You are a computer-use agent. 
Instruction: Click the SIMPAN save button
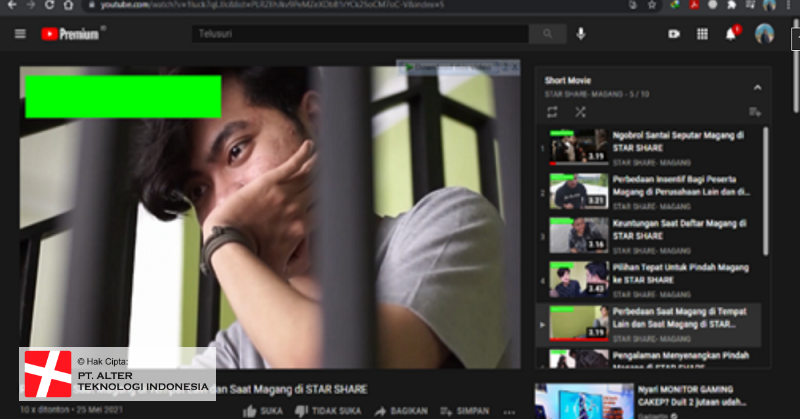(465, 411)
